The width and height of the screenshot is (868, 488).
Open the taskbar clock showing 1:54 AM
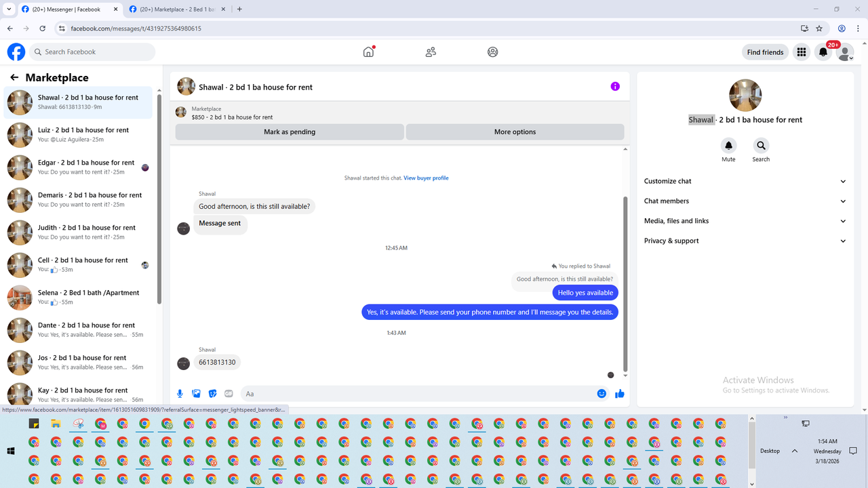827,451
